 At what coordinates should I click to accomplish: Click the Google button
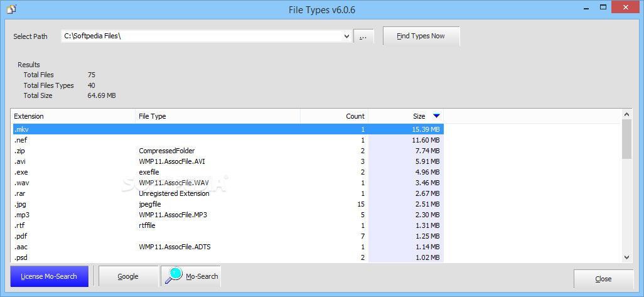pyautogui.click(x=128, y=276)
